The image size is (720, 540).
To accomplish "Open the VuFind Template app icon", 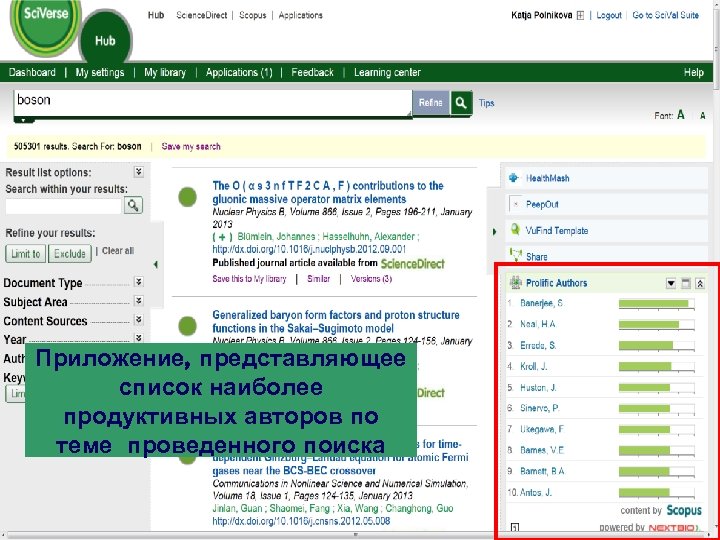I will [x=515, y=230].
